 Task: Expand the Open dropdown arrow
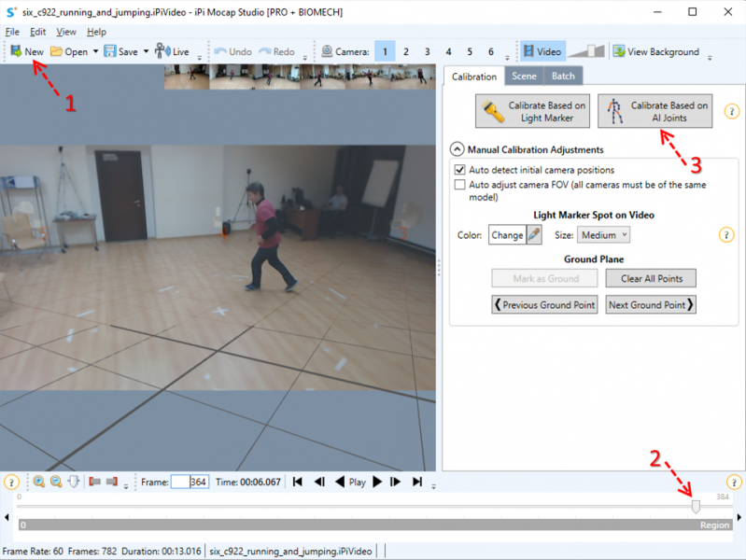pyautogui.click(x=95, y=51)
